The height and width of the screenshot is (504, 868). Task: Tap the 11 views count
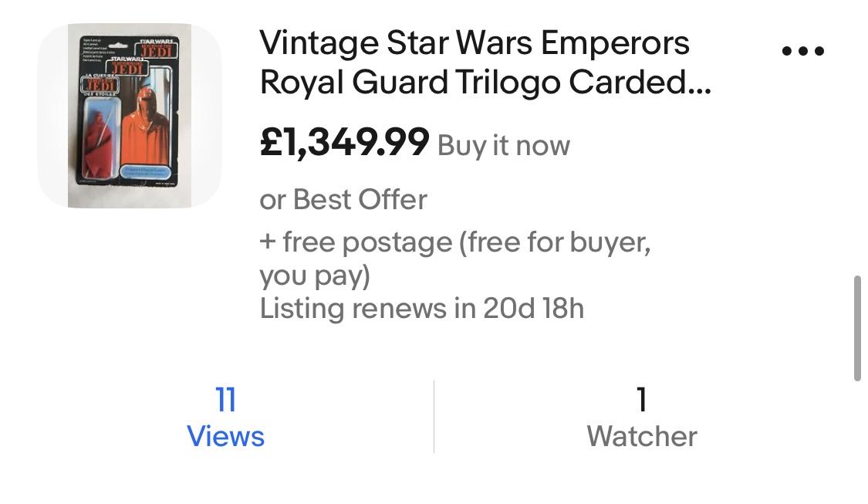(225, 400)
